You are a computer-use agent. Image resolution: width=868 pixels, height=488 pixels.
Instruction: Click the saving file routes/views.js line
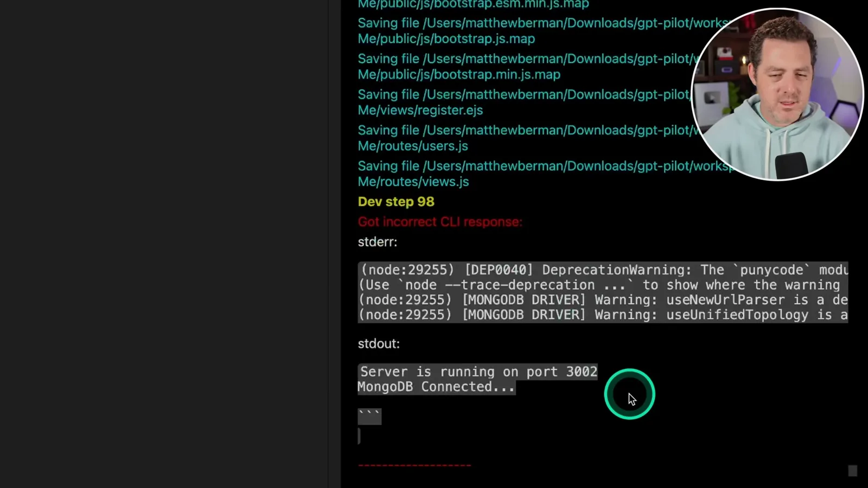[x=546, y=174]
